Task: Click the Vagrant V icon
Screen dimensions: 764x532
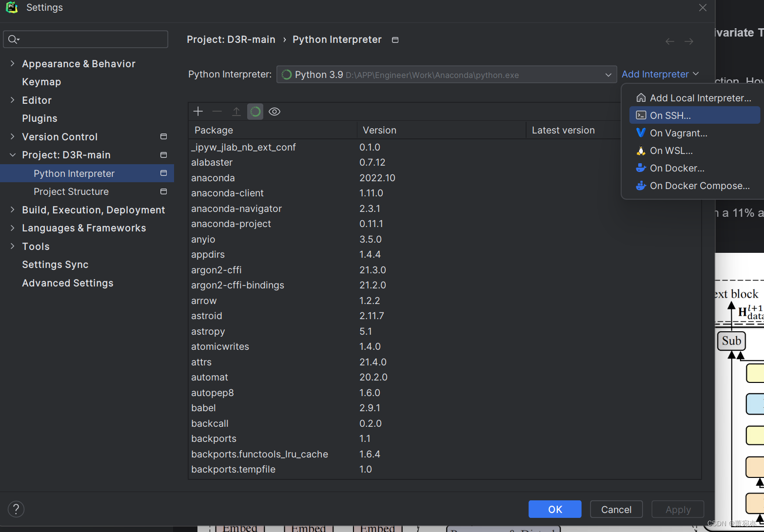Action: pos(641,133)
